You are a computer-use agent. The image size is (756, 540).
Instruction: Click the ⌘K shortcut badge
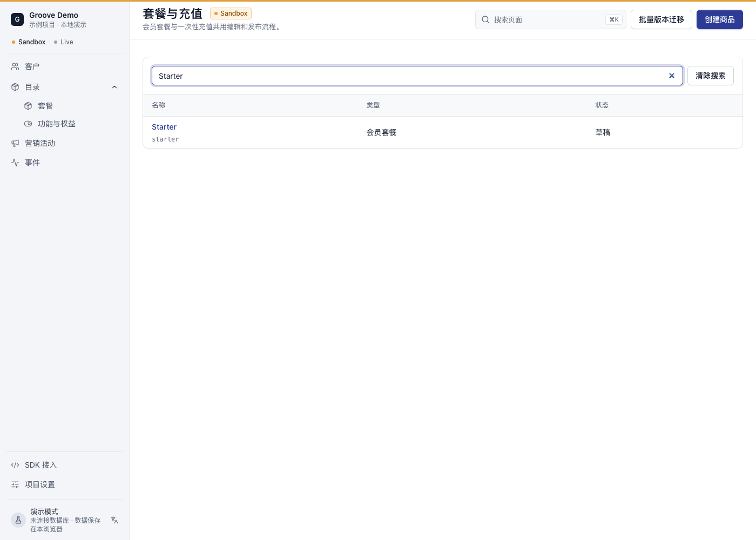pyautogui.click(x=614, y=19)
